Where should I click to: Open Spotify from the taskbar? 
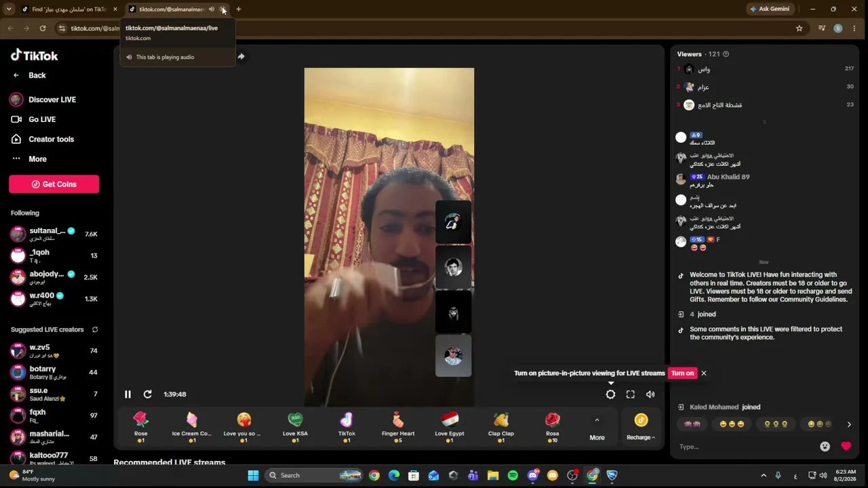pos(513,475)
